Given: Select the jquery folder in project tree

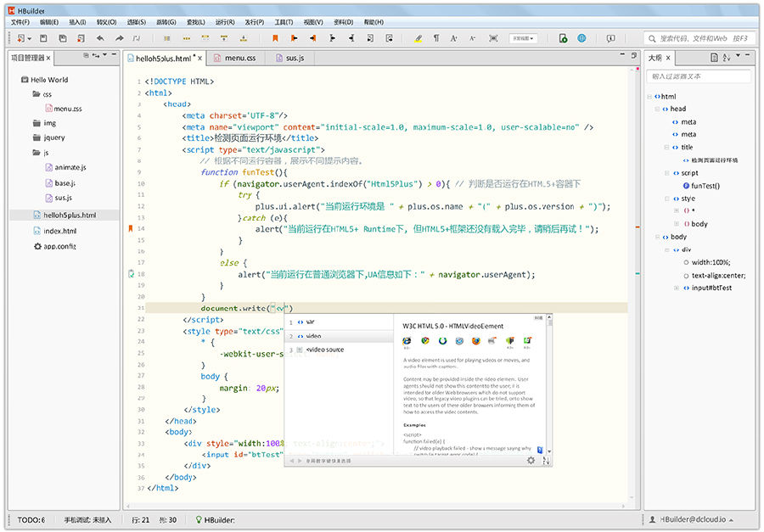Looking at the screenshot, I should (x=48, y=137).
